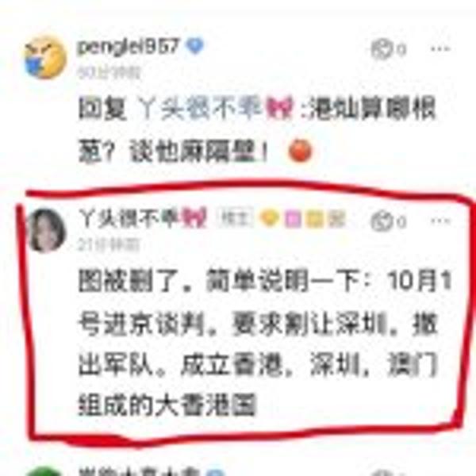Image resolution: width=476 pixels, height=476 pixels.
Task: Tap the timestamp under 丫头很不乖
Action: (108, 244)
